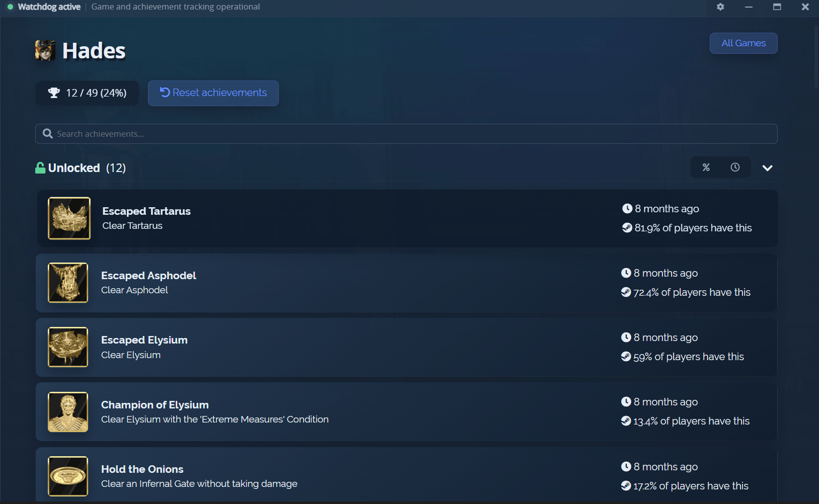
Task: Click the green Watchdog active status dot
Action: tap(10, 7)
